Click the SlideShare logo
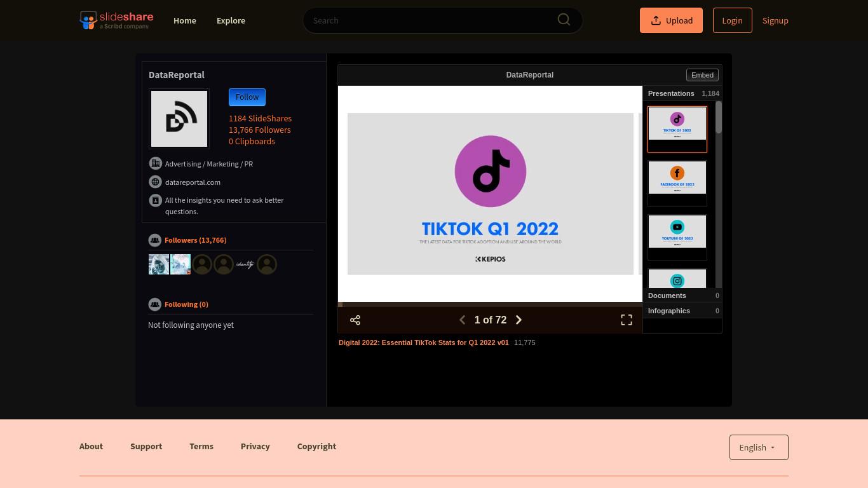This screenshot has height=488, width=868. [116, 20]
